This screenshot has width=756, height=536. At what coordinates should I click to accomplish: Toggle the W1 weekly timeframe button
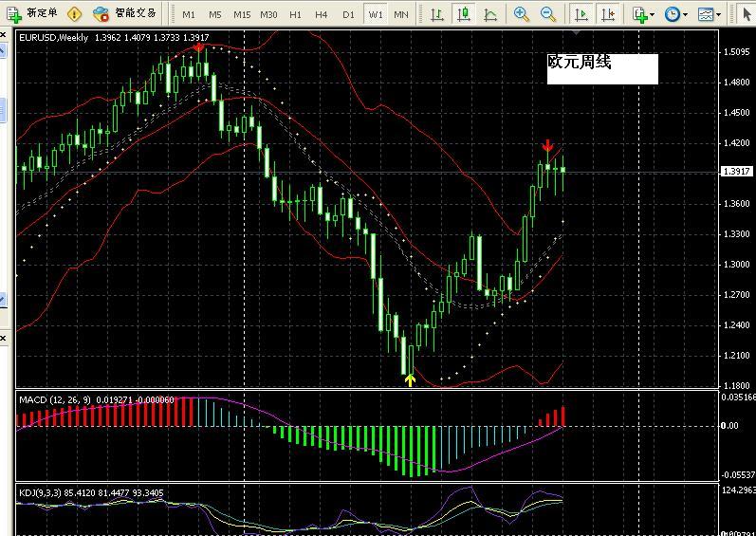(376, 14)
